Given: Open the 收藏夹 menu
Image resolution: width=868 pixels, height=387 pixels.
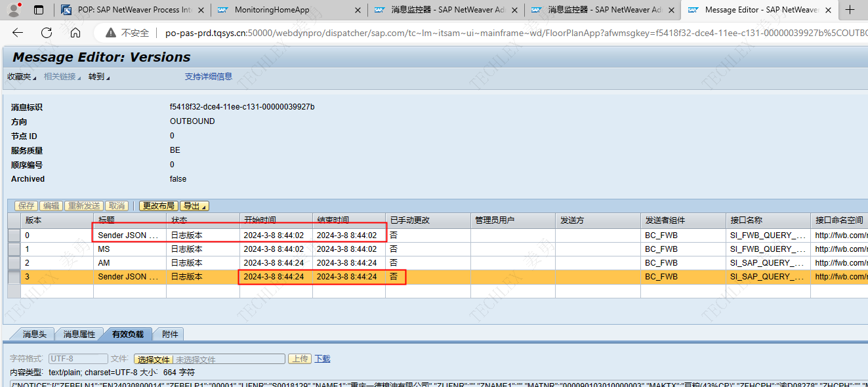Looking at the screenshot, I should point(21,77).
